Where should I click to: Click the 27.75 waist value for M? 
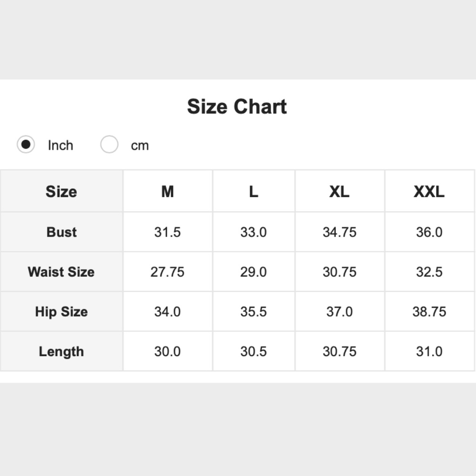pos(167,272)
